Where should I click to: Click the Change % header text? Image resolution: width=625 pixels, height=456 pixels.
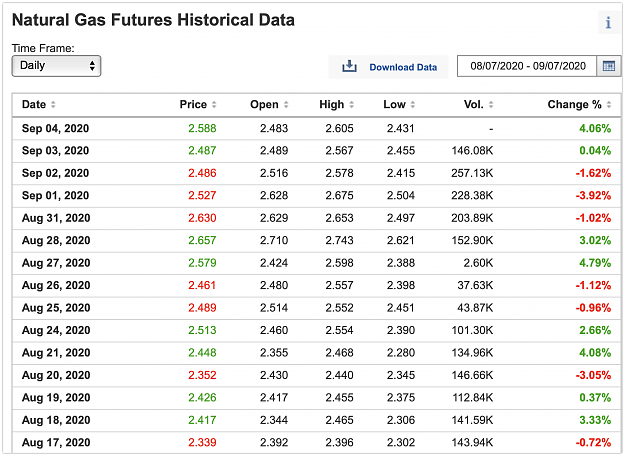[x=574, y=104]
